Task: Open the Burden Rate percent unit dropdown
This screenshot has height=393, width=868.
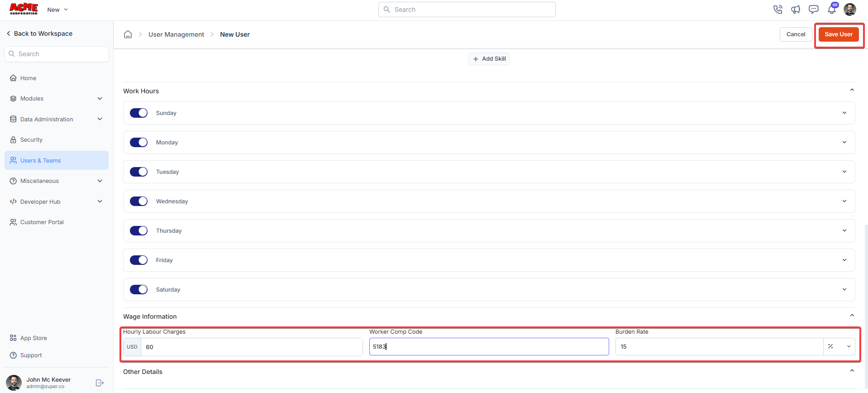Action: (x=839, y=346)
